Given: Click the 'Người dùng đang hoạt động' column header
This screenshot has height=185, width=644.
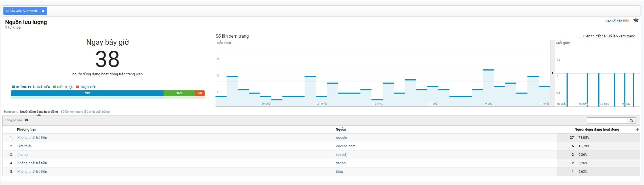Looking at the screenshot, I should click(x=597, y=129).
